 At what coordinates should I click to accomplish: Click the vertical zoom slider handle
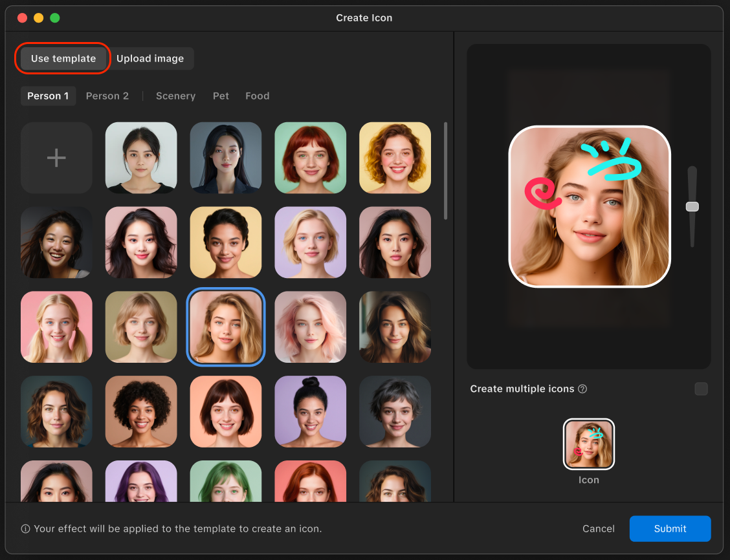[x=692, y=206]
